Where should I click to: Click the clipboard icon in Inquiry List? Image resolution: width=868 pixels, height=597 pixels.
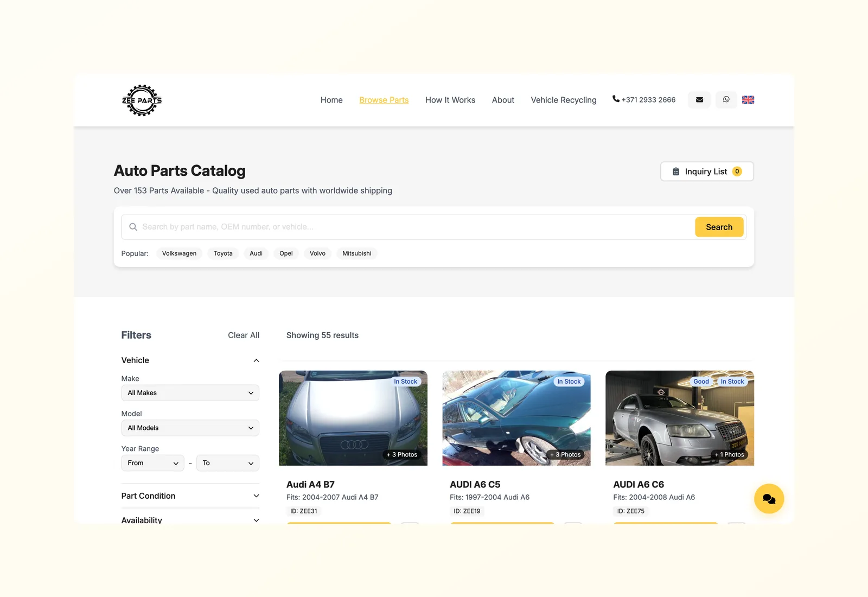[676, 172]
